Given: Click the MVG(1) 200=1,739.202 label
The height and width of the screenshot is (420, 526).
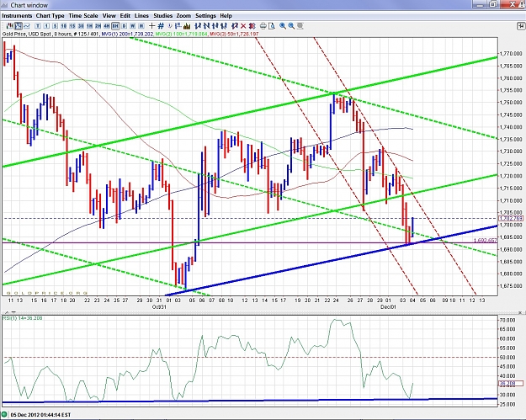Looking at the screenshot, I should [127, 34].
